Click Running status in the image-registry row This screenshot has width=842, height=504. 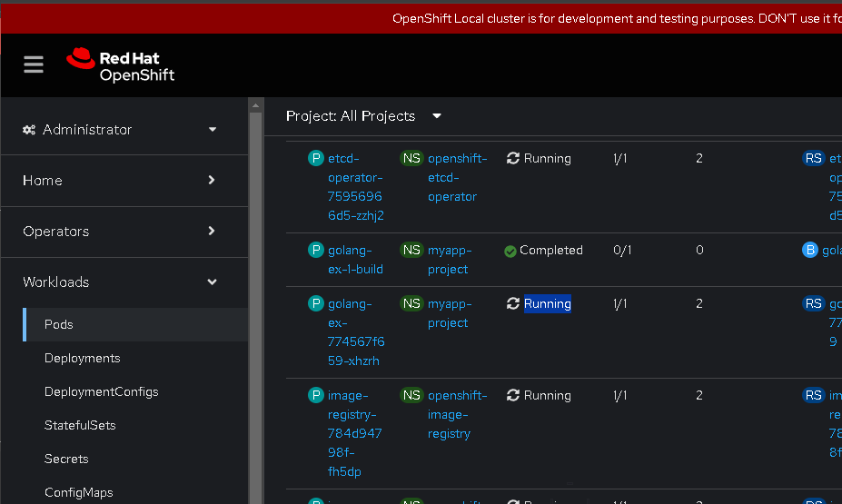547,396
